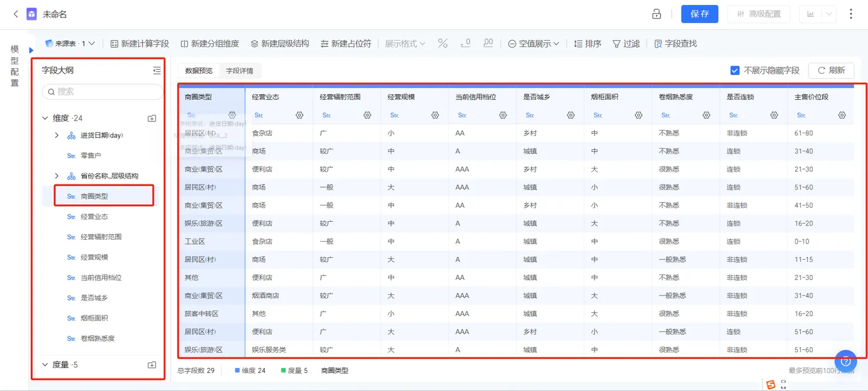Click the 旅客中转区 cell
Image resolution: width=868 pixels, height=391 pixels.
tap(201, 314)
